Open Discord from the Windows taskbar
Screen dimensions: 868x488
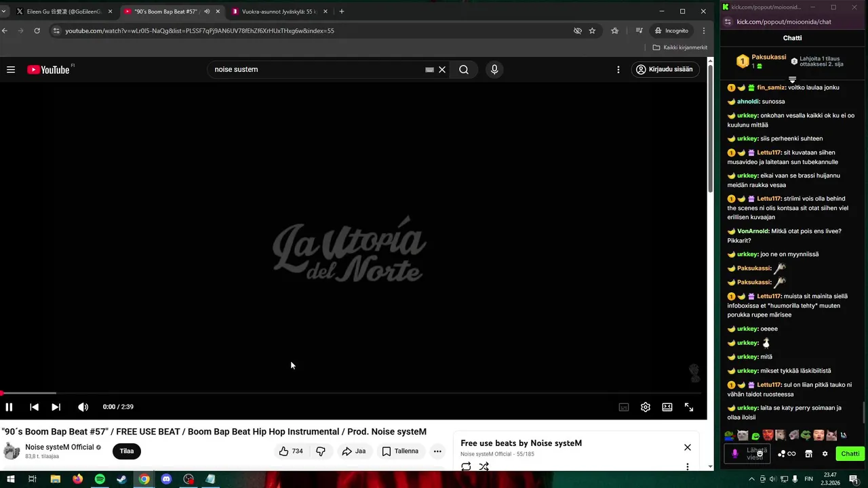coord(166,479)
